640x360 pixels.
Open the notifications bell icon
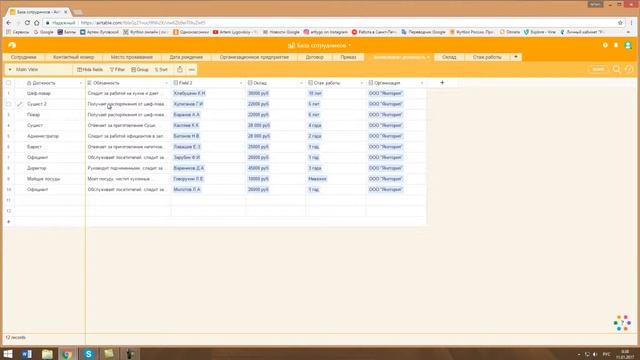616,45
